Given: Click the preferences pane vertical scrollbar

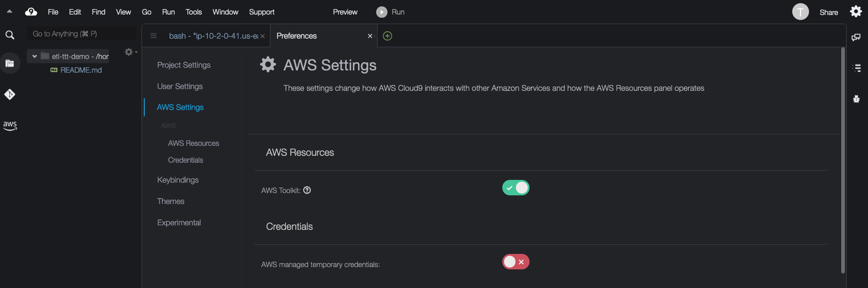Looking at the screenshot, I should [843, 160].
